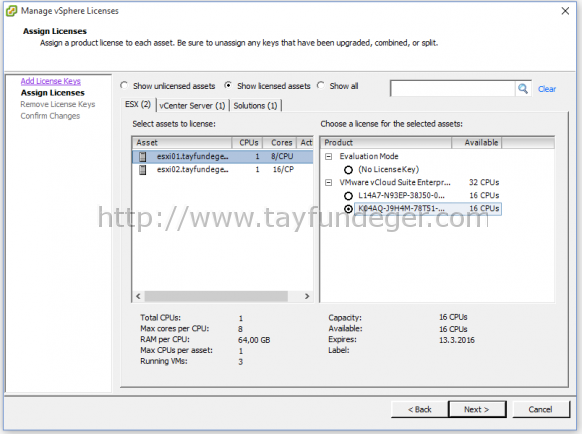Click the horizontal scrollbar of asset list

coord(216,296)
